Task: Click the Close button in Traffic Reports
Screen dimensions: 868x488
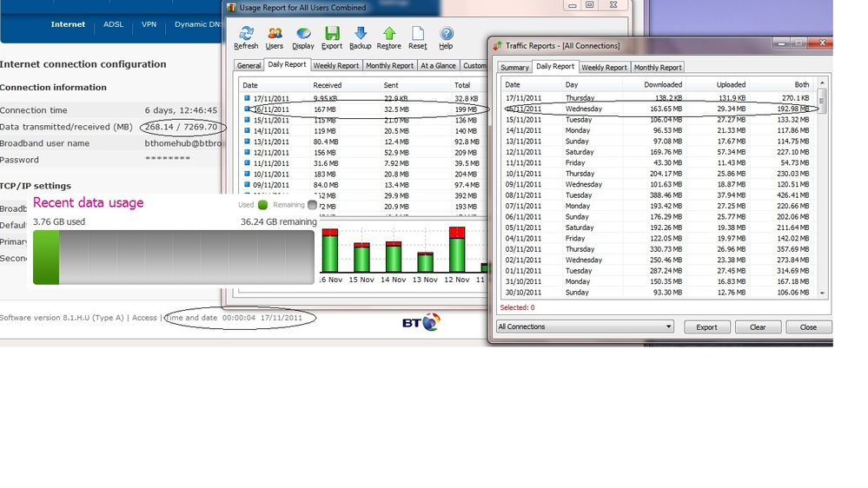Action: (808, 327)
